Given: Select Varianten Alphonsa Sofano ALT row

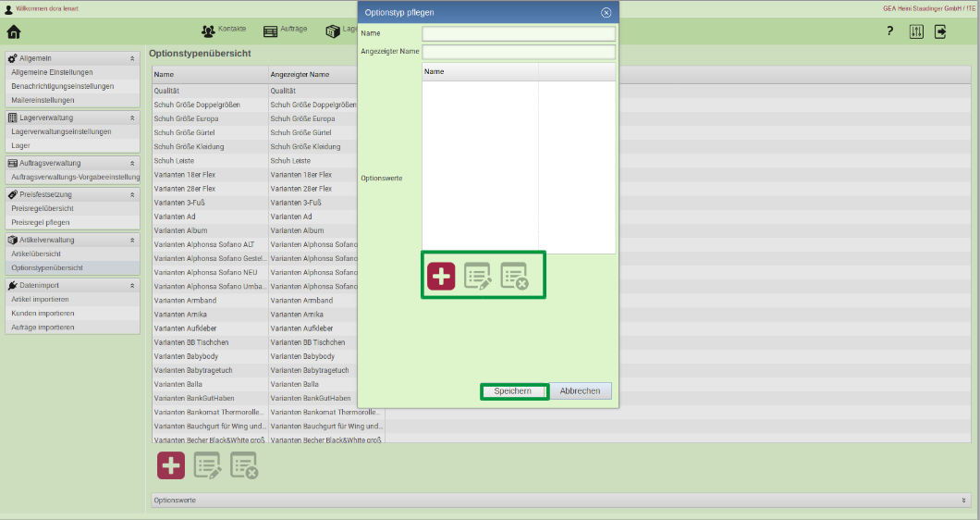Looking at the screenshot, I should point(255,244).
